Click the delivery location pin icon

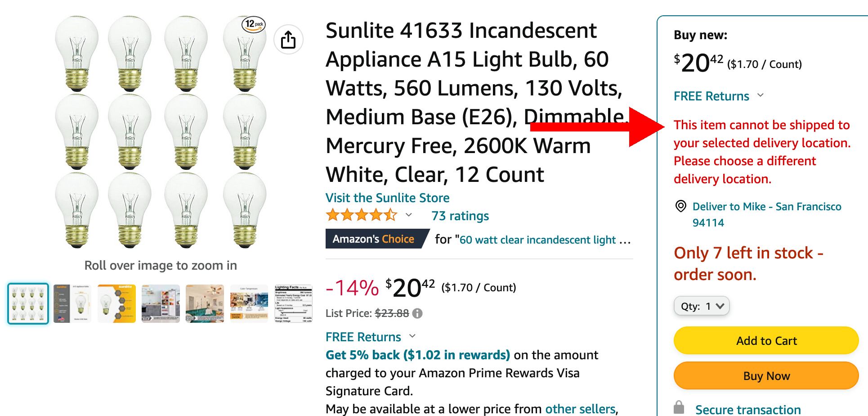[681, 206]
